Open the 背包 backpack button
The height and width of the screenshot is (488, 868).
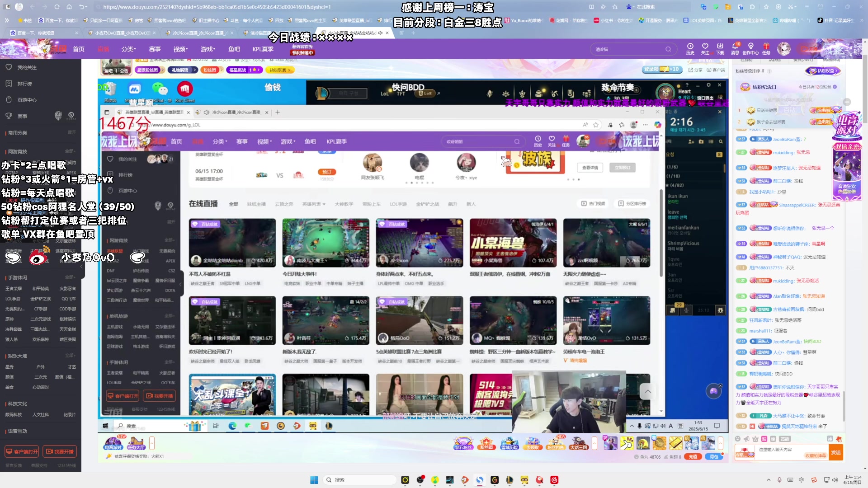pyautogui.click(x=714, y=457)
